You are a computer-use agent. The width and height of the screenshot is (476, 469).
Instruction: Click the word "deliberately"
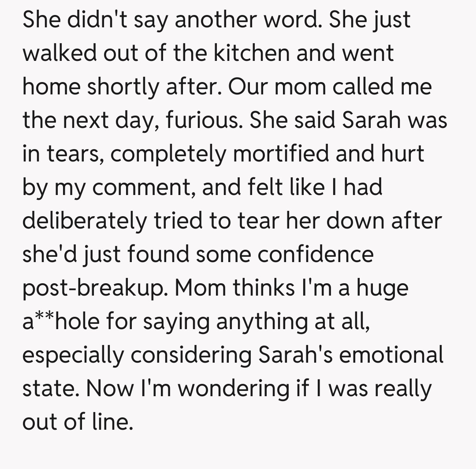pos(84,221)
